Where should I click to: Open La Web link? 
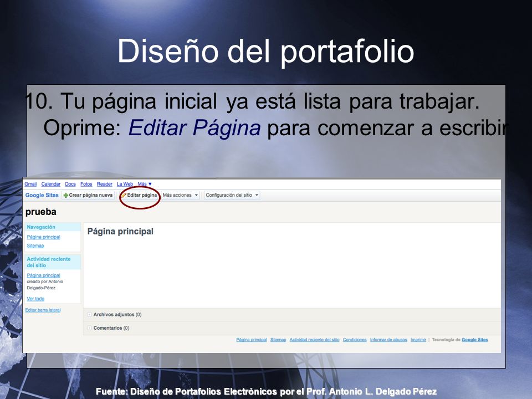(x=125, y=184)
